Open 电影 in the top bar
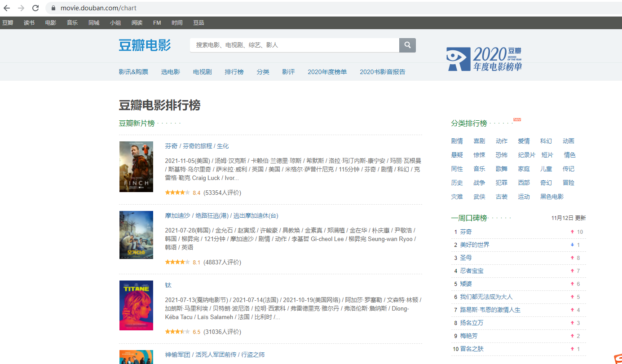622x364 pixels. pyautogui.click(x=51, y=22)
